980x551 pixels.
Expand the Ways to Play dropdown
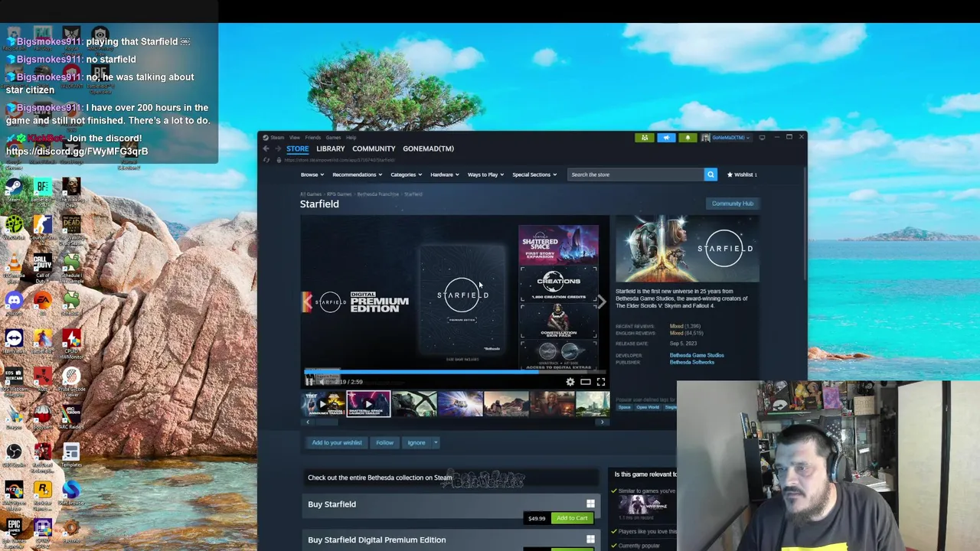pyautogui.click(x=485, y=174)
